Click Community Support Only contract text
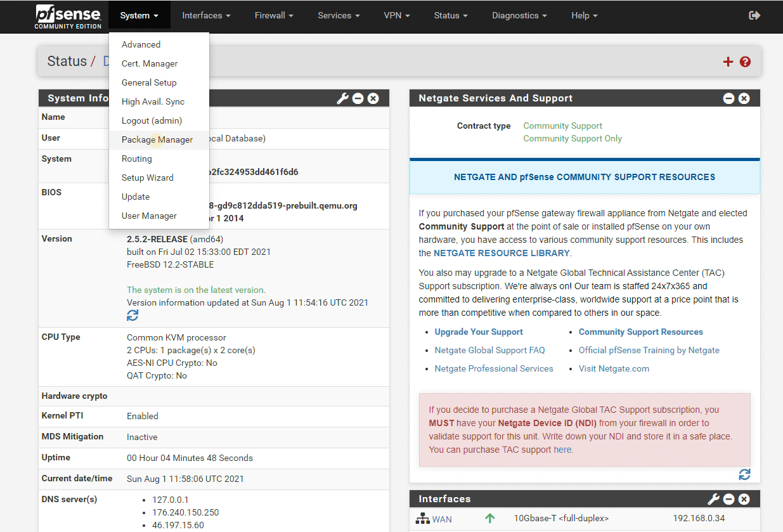Screen dimensions: 783x532 573,138
